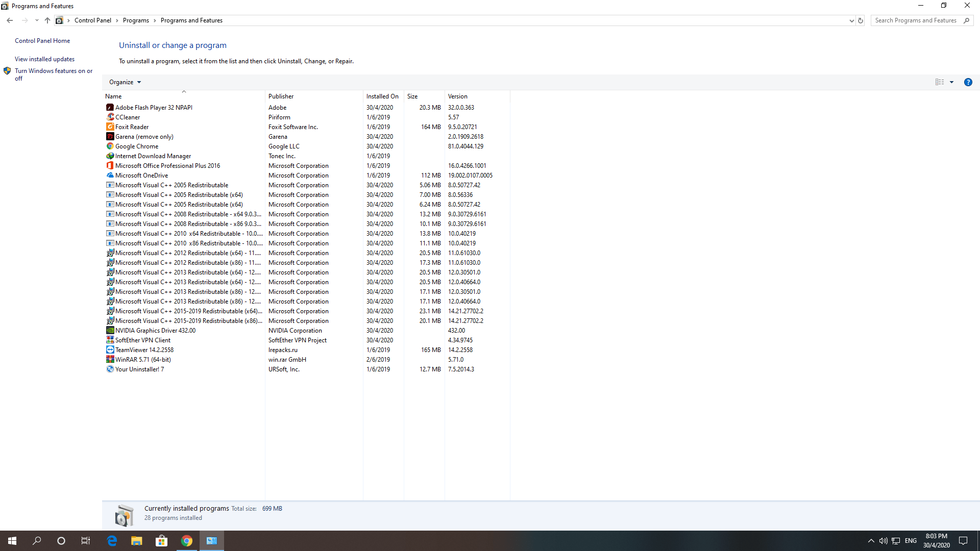The width and height of the screenshot is (980, 551).
Task: Expand the root location breadcrumb chevron
Action: 68,20
